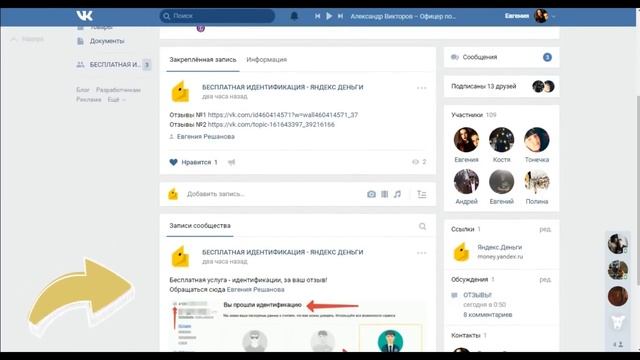Open member Полина avatar
Image resolution: width=640 pixels, height=360 pixels.
[x=537, y=181]
